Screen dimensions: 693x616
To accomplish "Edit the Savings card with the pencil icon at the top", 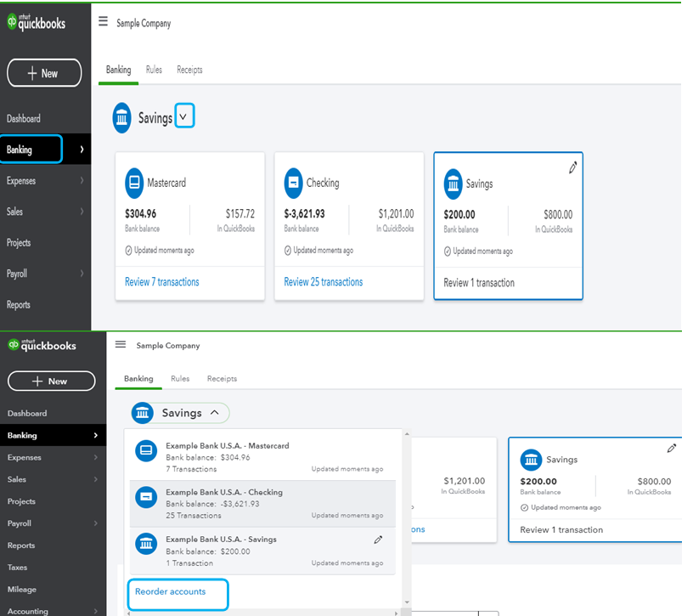I will tap(572, 168).
